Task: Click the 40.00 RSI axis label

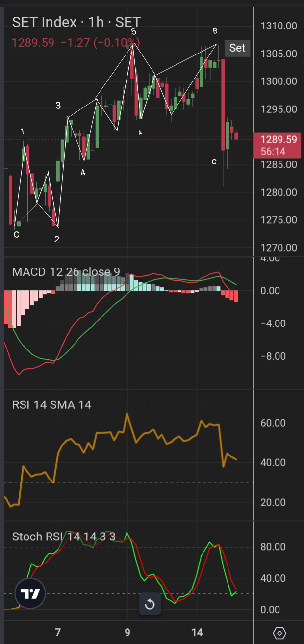Action: [x=273, y=462]
